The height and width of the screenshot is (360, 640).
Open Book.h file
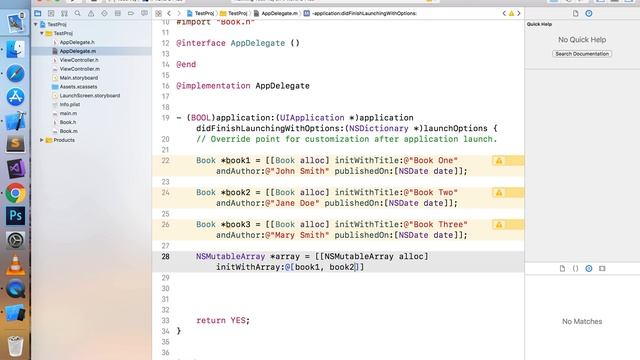coord(67,122)
